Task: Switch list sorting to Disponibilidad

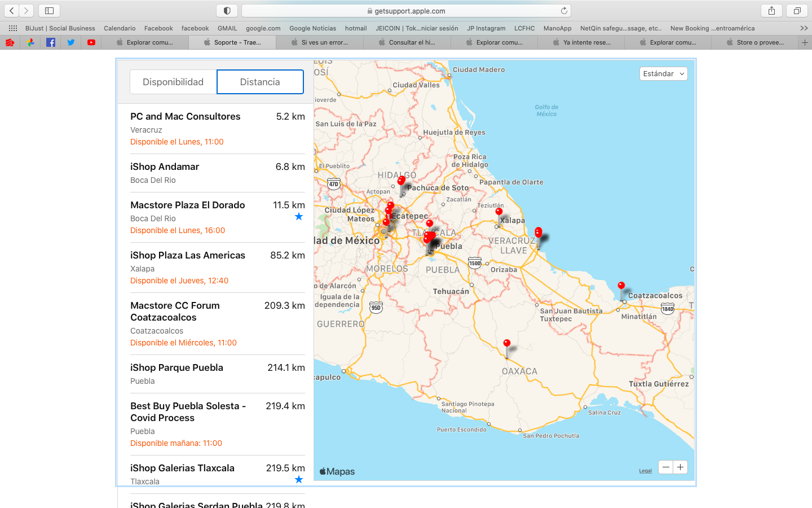Action: [173, 82]
